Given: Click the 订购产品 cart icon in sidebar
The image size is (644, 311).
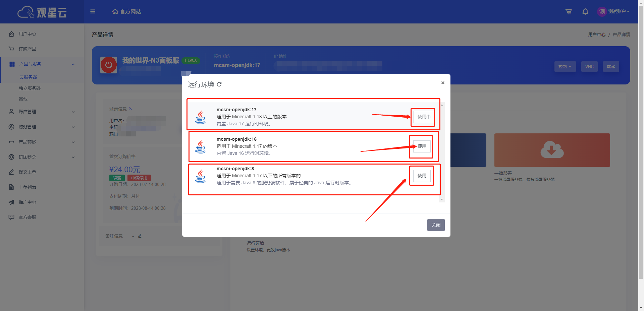Looking at the screenshot, I should 11,49.
